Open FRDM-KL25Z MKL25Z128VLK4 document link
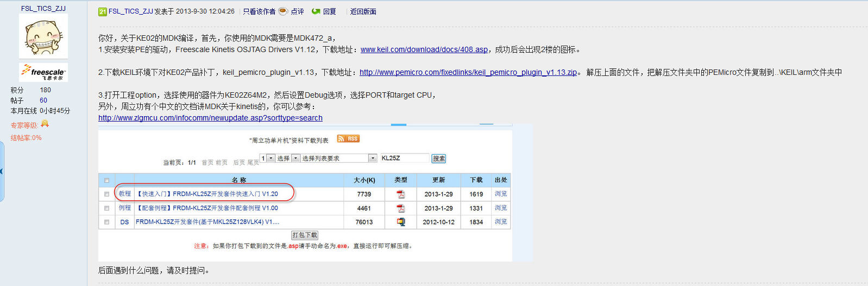 (x=207, y=221)
